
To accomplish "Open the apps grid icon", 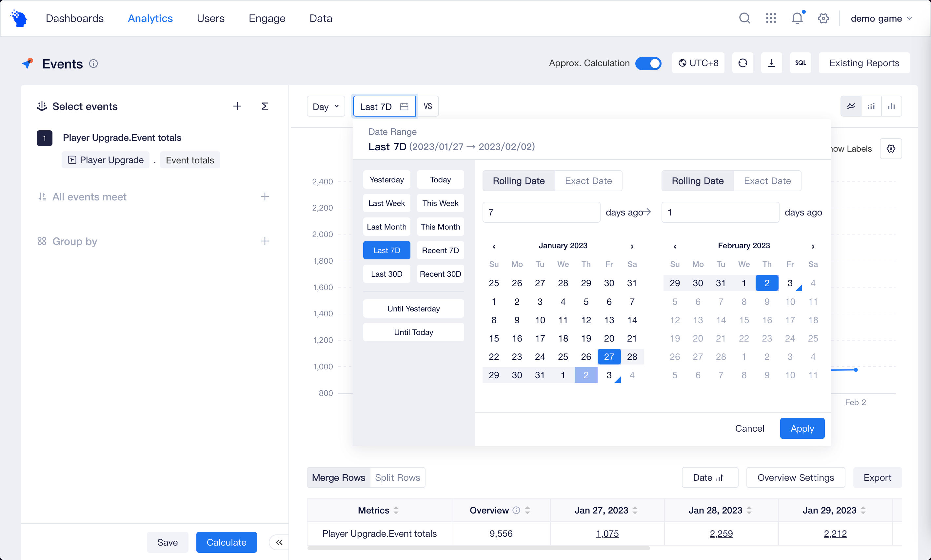I will pyautogui.click(x=770, y=18).
